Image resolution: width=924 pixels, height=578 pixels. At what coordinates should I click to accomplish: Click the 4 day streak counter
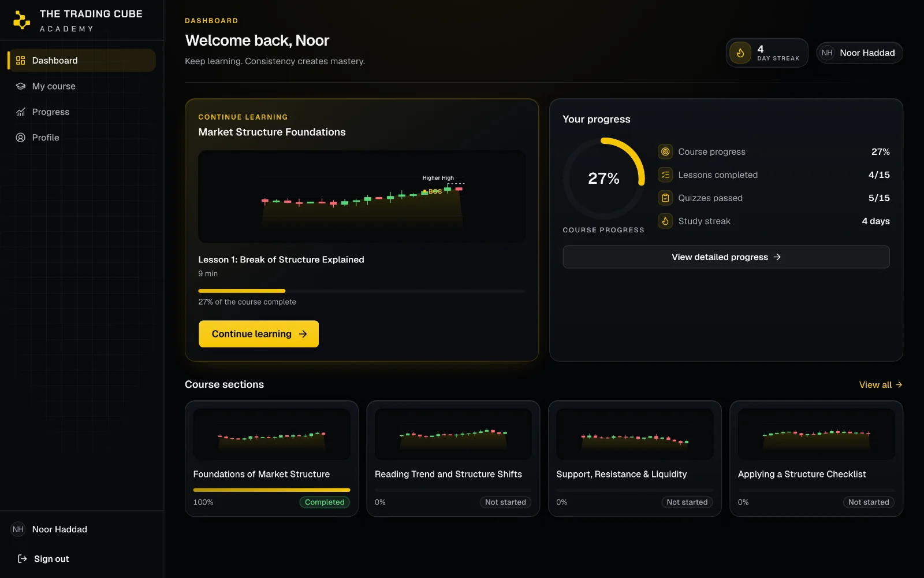click(x=767, y=53)
